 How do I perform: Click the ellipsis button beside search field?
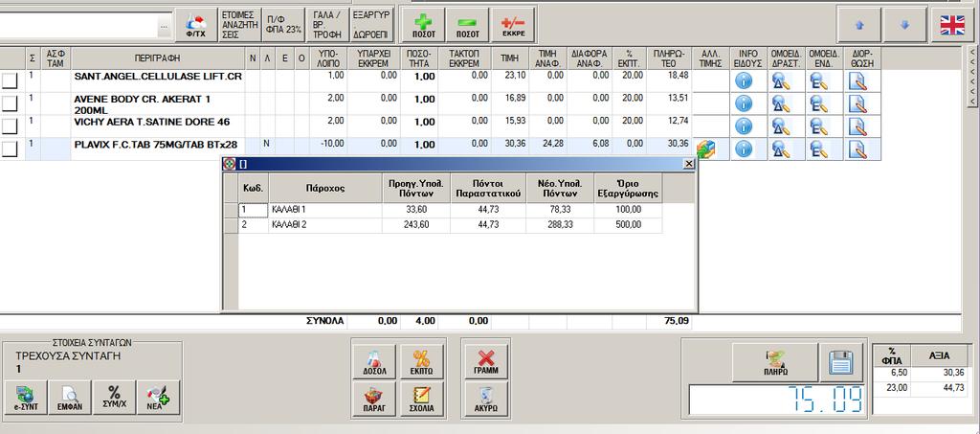pyautogui.click(x=163, y=26)
